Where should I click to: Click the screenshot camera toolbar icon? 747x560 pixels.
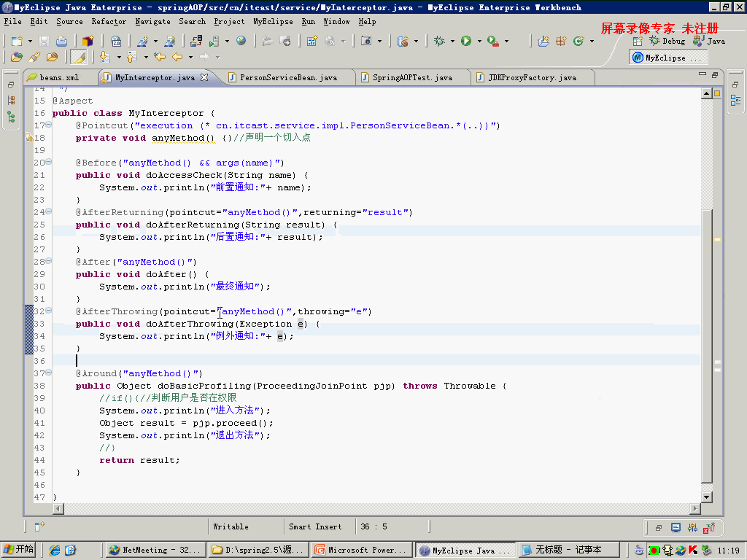point(366,41)
